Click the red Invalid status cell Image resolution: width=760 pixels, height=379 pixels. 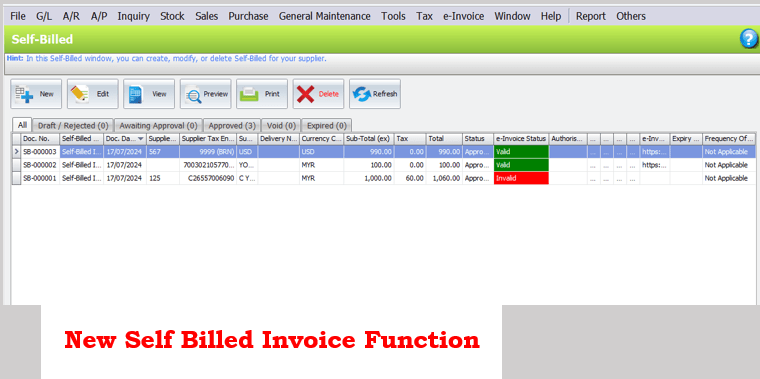pyautogui.click(x=521, y=178)
